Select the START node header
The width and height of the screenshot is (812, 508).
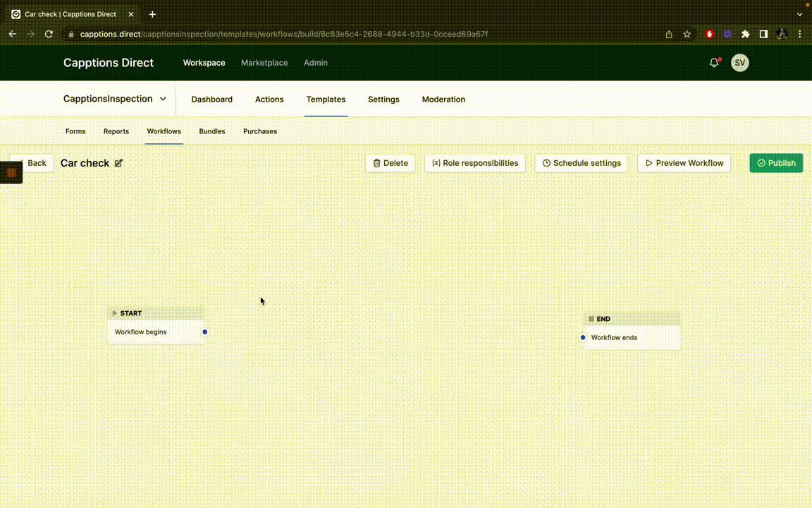(x=156, y=313)
